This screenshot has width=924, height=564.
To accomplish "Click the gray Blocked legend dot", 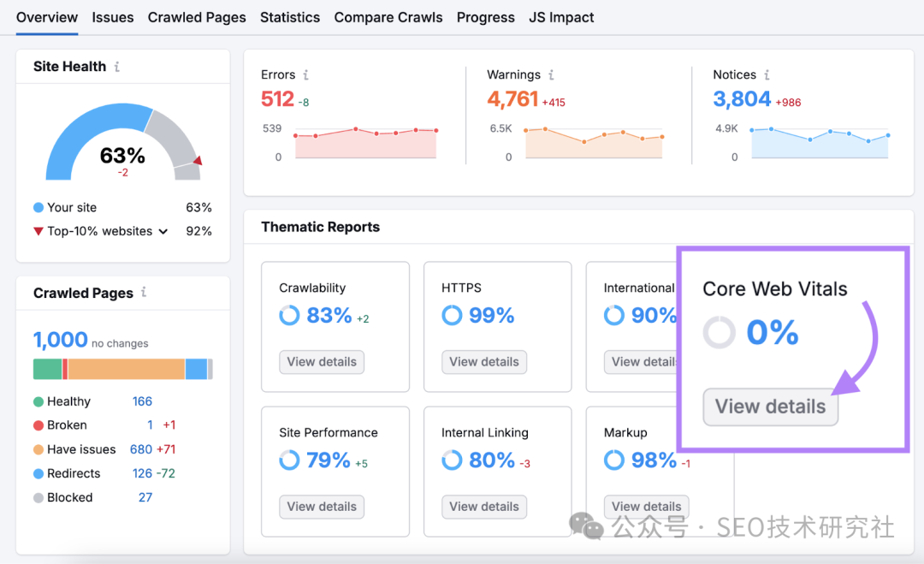I will click(x=38, y=498).
